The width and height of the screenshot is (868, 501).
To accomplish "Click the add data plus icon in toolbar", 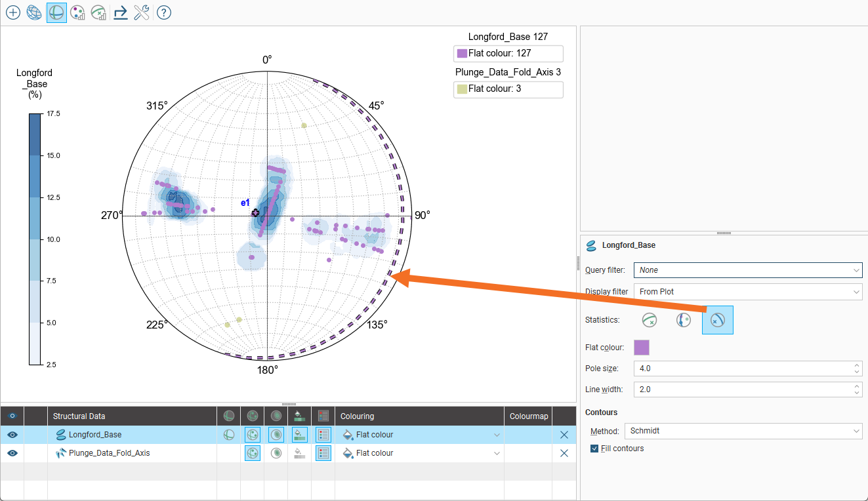I will tap(12, 12).
